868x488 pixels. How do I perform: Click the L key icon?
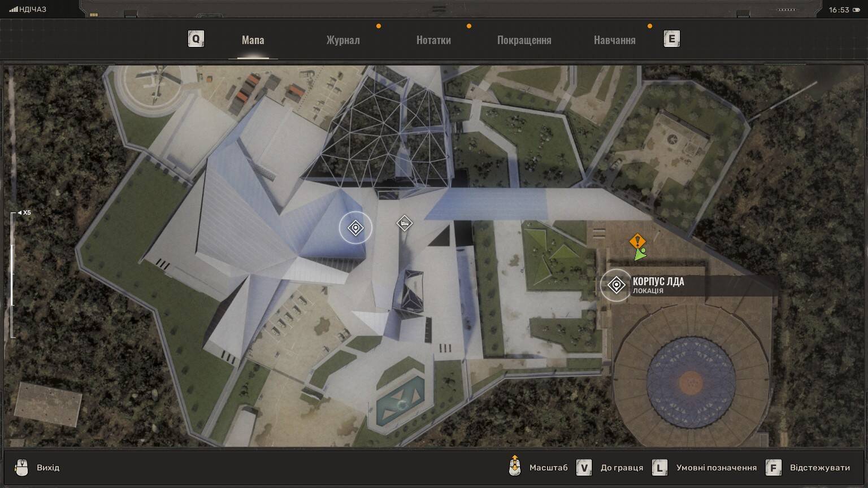click(x=659, y=468)
